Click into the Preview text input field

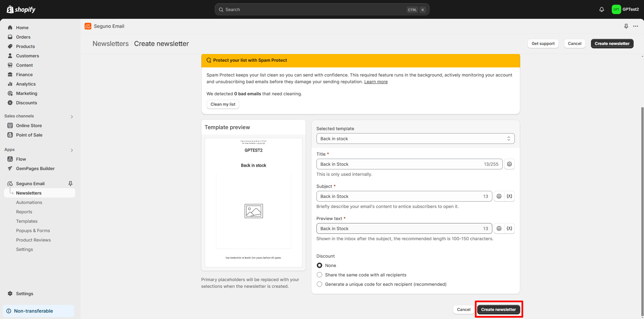(399, 228)
